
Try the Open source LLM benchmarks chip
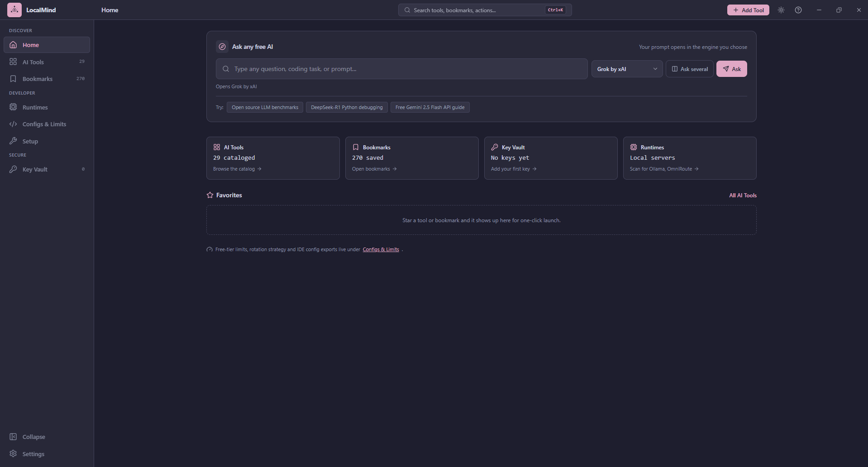(265, 107)
